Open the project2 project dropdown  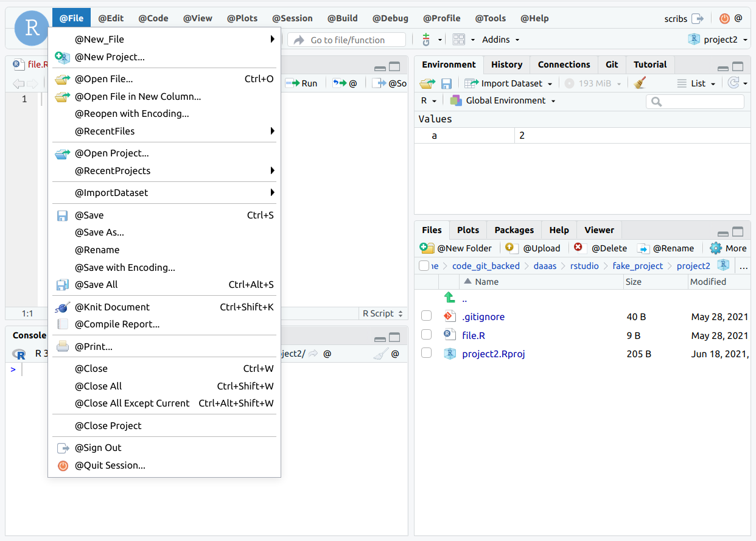[718, 40]
